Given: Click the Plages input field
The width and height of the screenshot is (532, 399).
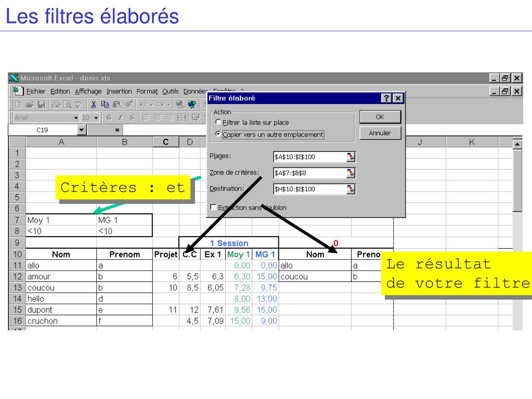Looking at the screenshot, I should pyautogui.click(x=310, y=157).
